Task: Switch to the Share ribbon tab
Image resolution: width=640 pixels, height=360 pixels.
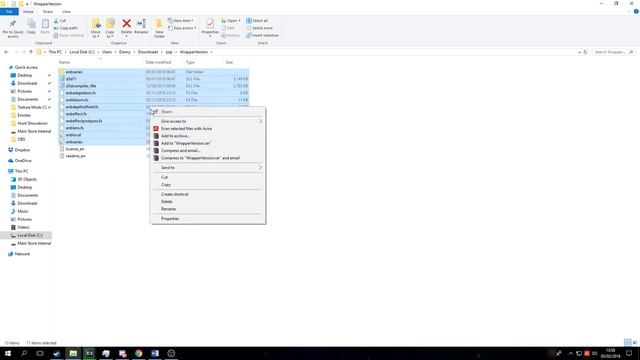Action: coord(48,11)
